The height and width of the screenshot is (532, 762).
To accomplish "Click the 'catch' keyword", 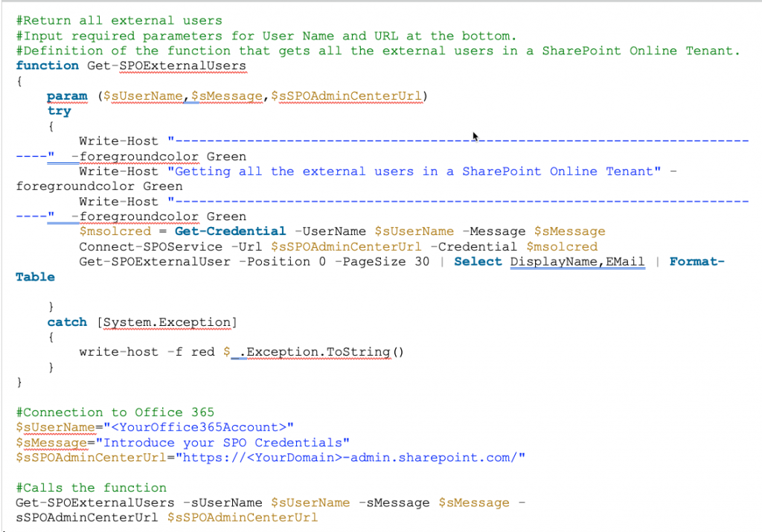I will point(67,322).
